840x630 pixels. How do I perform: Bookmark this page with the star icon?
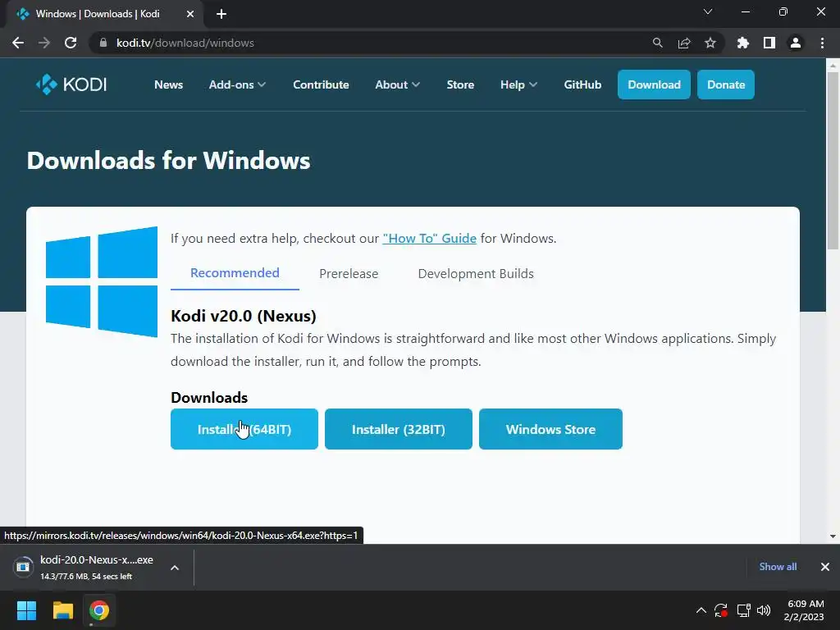[710, 43]
